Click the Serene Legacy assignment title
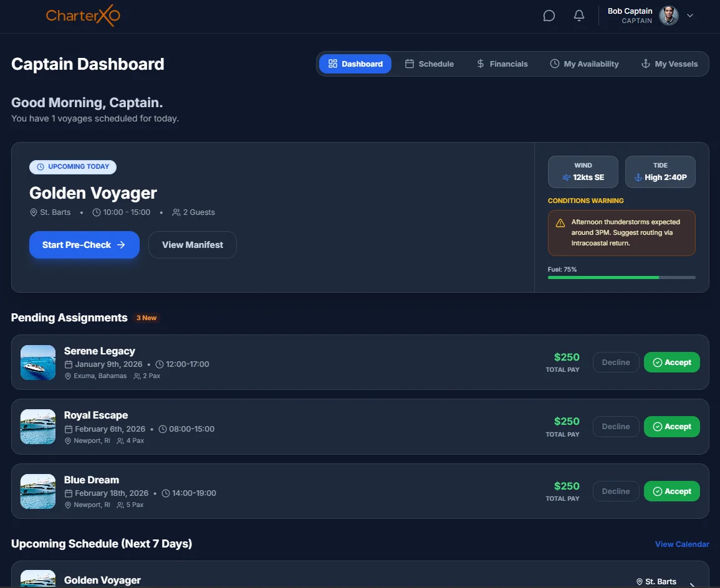 100,351
